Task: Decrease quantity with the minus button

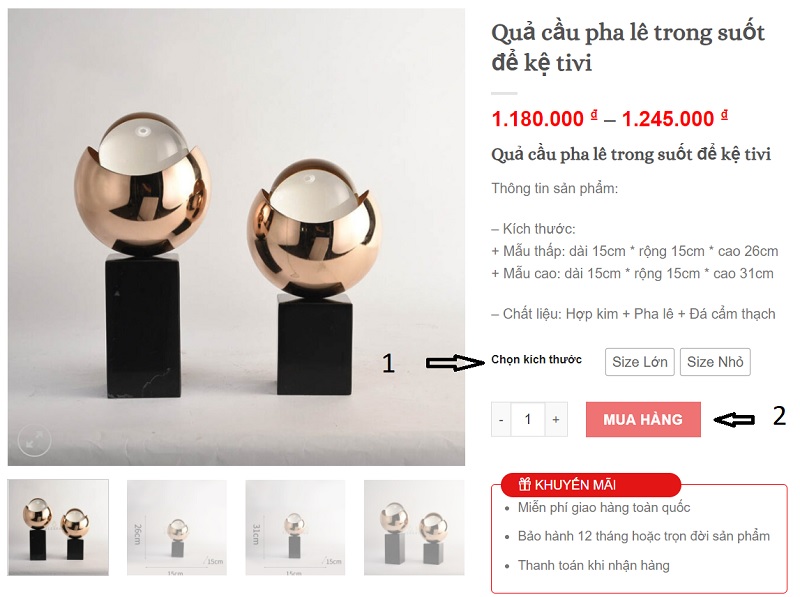Action: pyautogui.click(x=501, y=419)
